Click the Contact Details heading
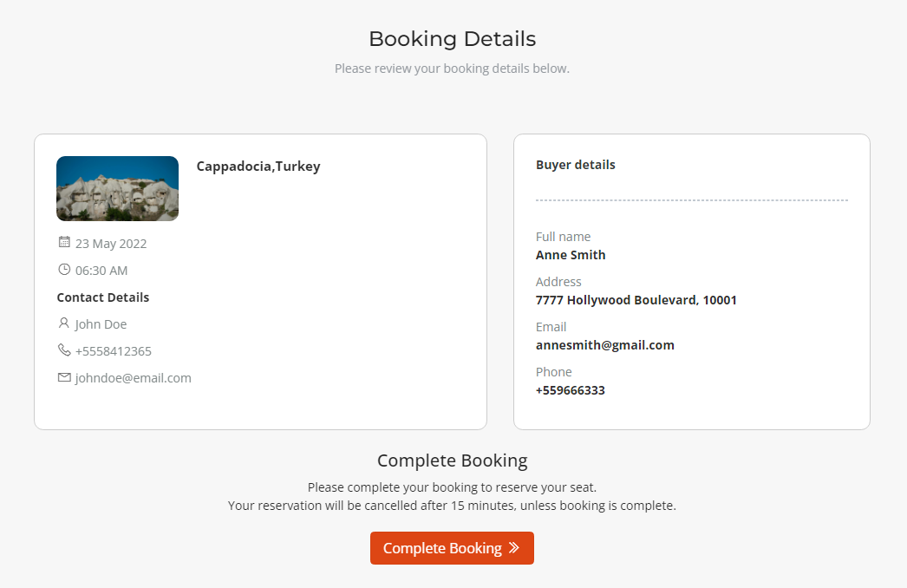The image size is (907, 588). pos(102,297)
